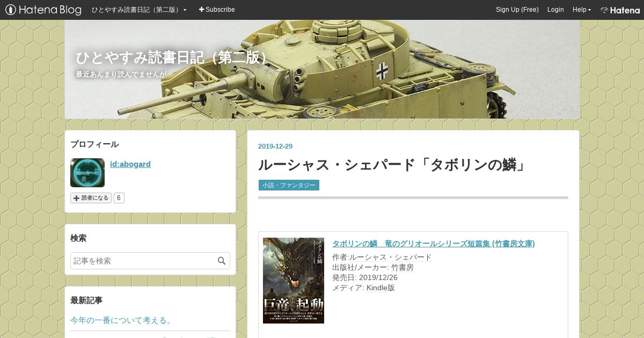Click the Login link
The height and width of the screenshot is (338, 644).
[x=555, y=10]
